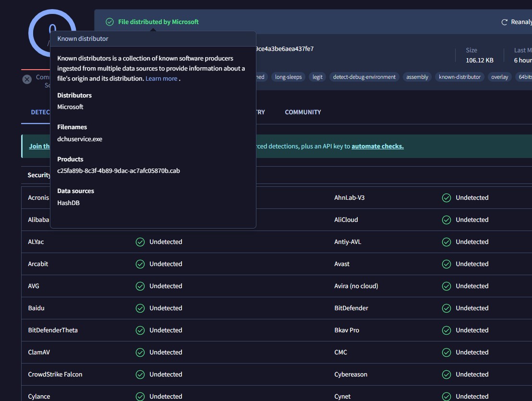
Task: Click the Reanalyze refresh icon
Action: tap(504, 22)
